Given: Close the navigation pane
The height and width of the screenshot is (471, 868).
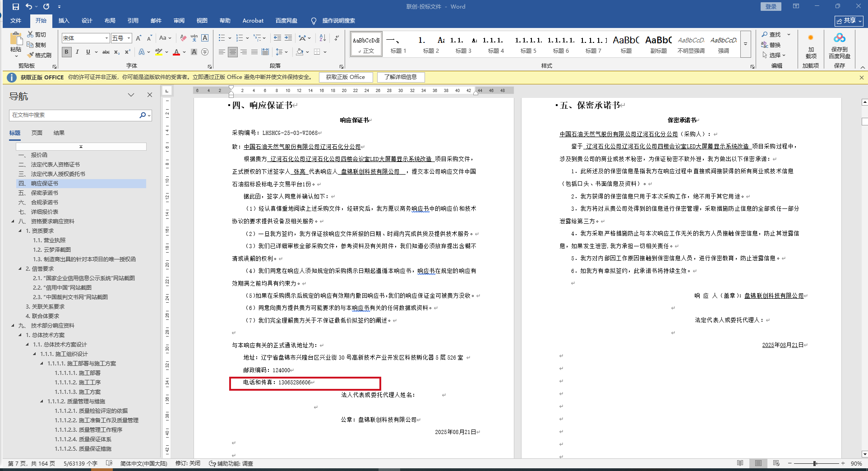Looking at the screenshot, I should tap(150, 95).
